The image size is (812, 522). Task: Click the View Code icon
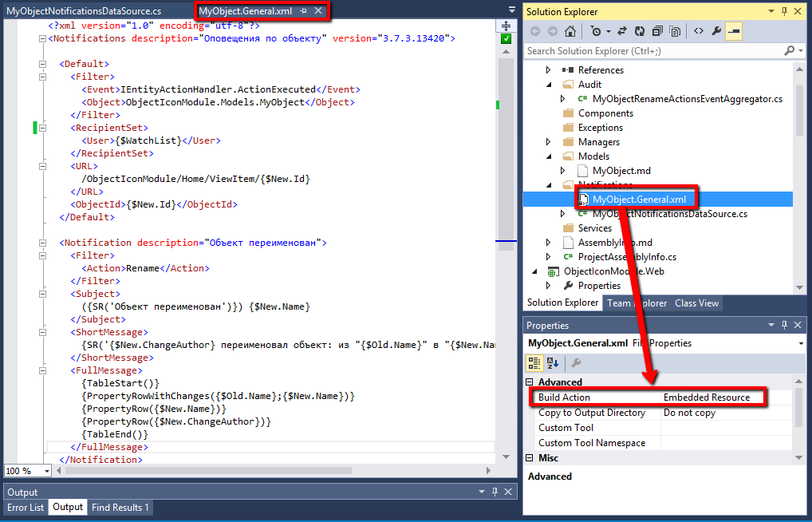point(698,31)
